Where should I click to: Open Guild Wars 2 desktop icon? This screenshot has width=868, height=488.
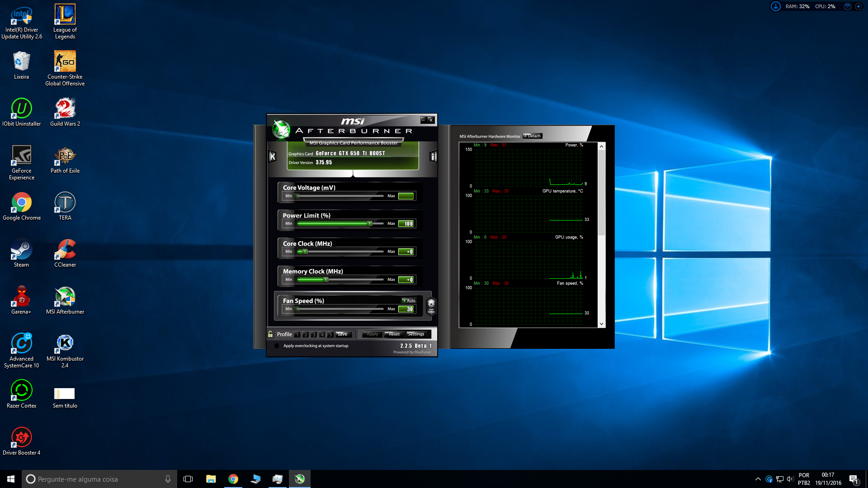point(65,113)
